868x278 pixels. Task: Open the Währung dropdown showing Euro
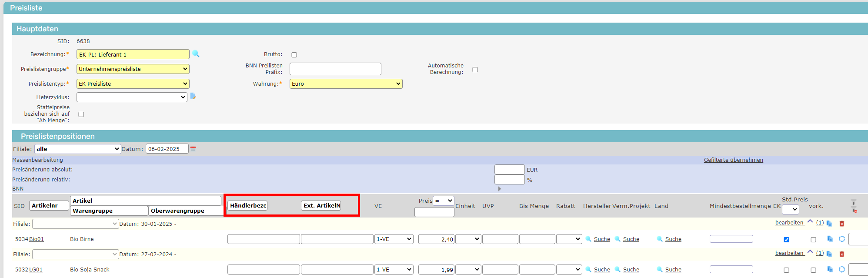[346, 84]
